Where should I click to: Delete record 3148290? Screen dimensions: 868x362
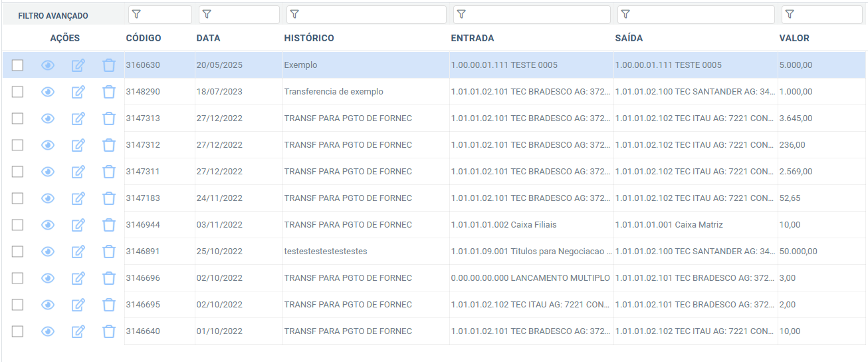click(109, 92)
